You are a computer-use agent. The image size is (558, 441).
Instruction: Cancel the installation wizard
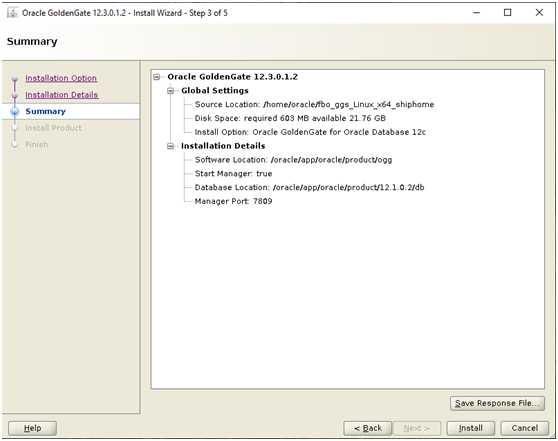pyautogui.click(x=525, y=428)
